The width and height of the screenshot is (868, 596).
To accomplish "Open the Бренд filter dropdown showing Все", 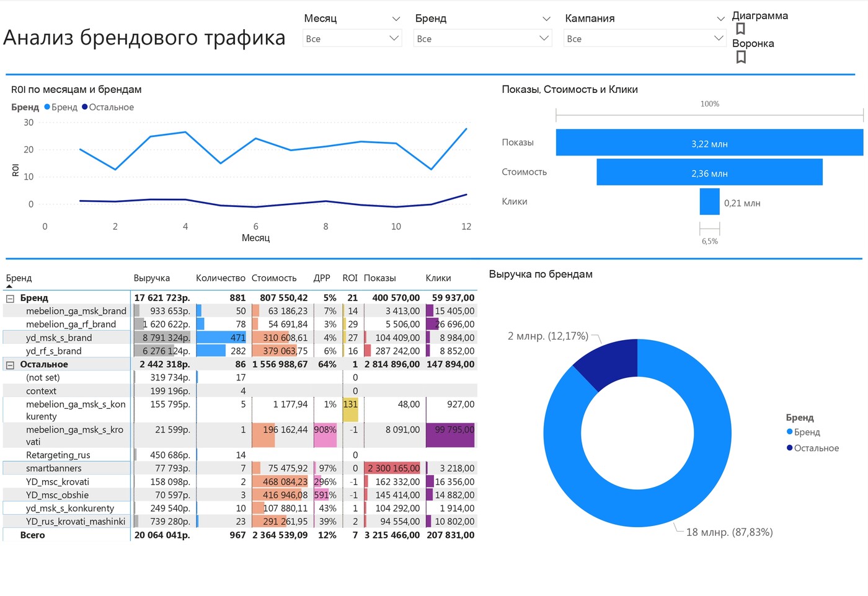I will point(482,38).
